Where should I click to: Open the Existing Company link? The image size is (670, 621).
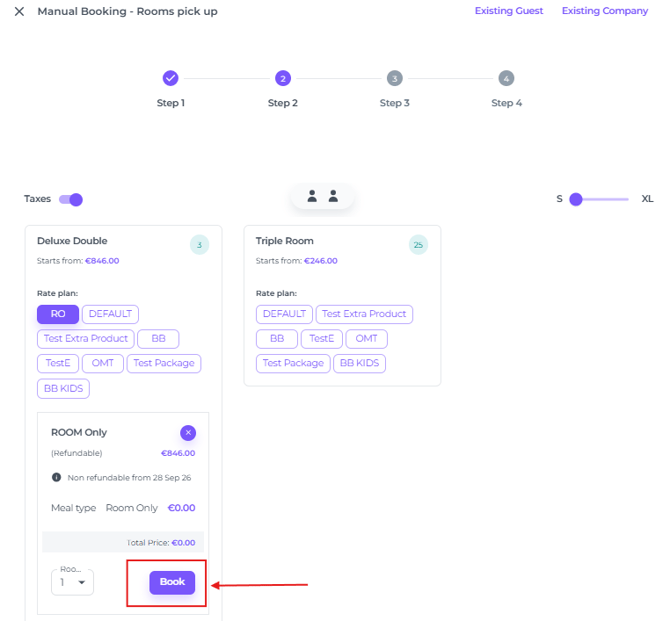click(604, 11)
